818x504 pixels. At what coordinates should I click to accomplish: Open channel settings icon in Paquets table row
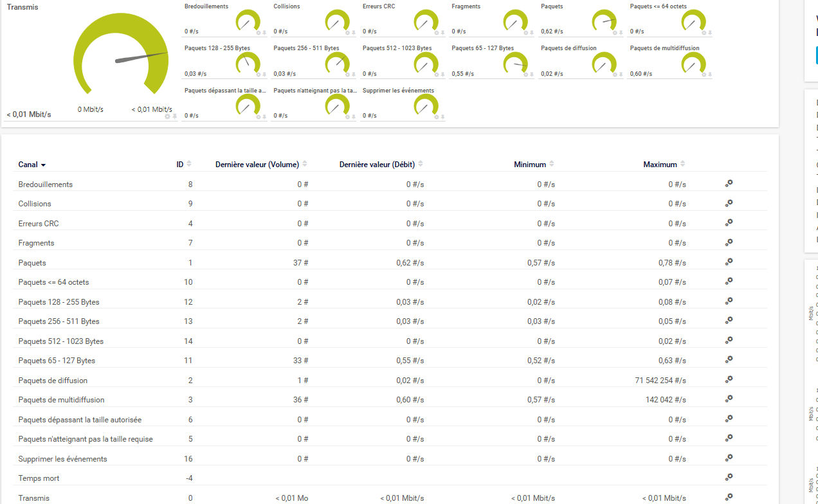[729, 262]
